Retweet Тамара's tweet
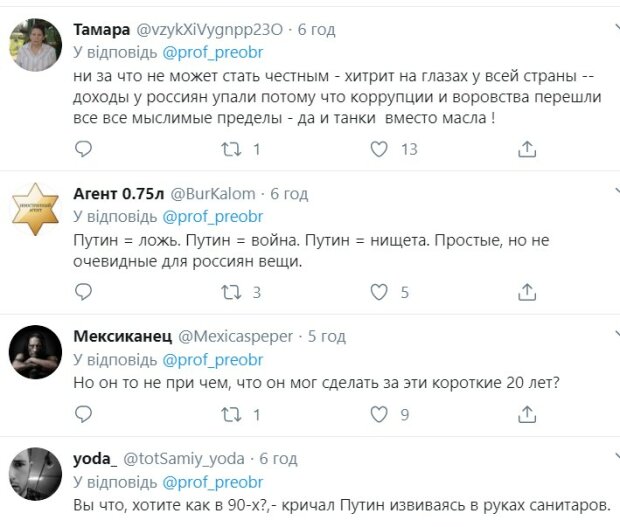Viewport: 620px width, 527px height. (231, 150)
